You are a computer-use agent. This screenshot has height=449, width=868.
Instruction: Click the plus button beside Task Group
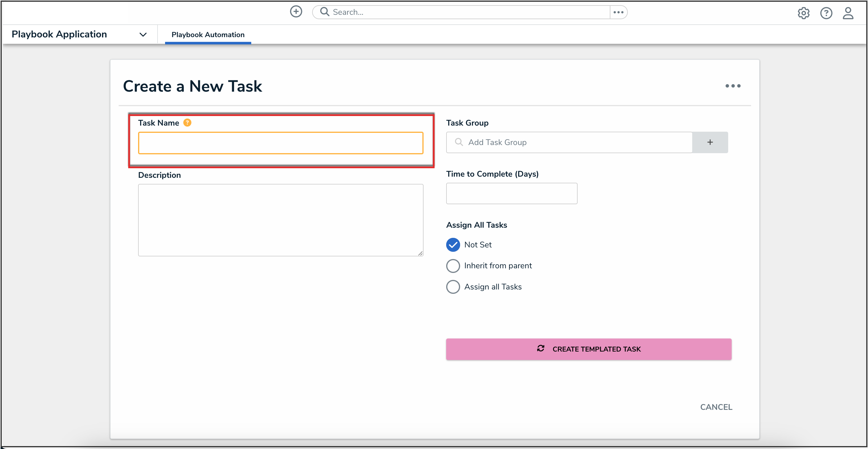(x=710, y=142)
